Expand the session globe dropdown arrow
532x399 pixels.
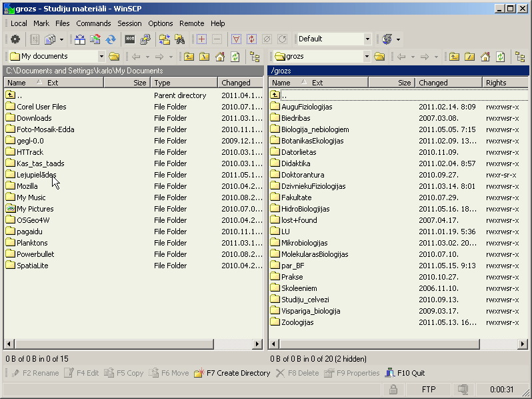click(x=398, y=39)
